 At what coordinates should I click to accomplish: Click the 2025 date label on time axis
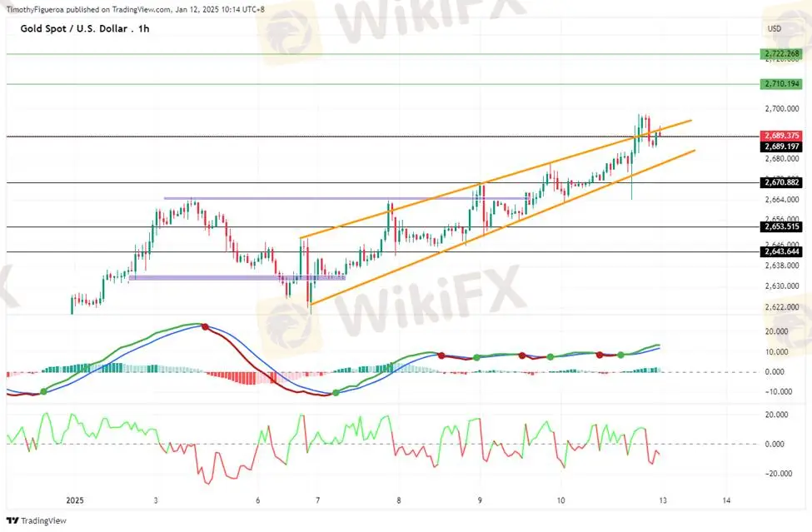75,500
